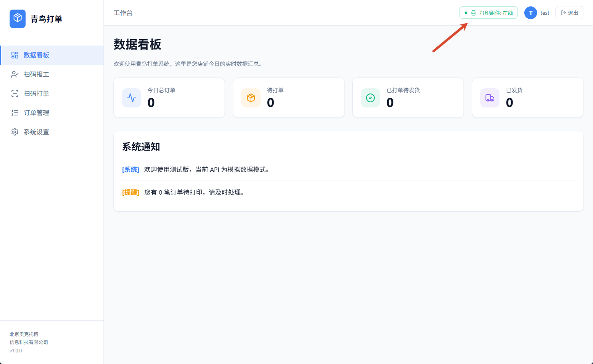The height and width of the screenshot is (364, 593).
Task: Select the 今日总订单 stat card label
Action: [161, 90]
